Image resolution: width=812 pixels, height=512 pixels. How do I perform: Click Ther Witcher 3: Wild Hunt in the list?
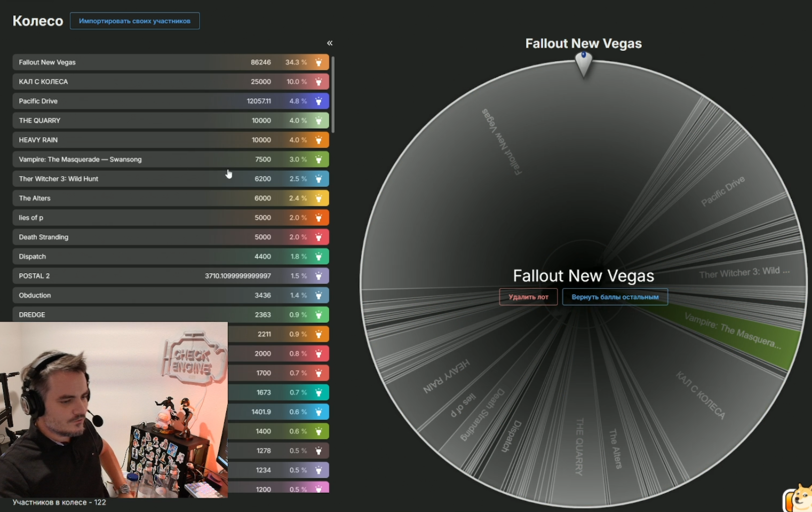(x=59, y=179)
